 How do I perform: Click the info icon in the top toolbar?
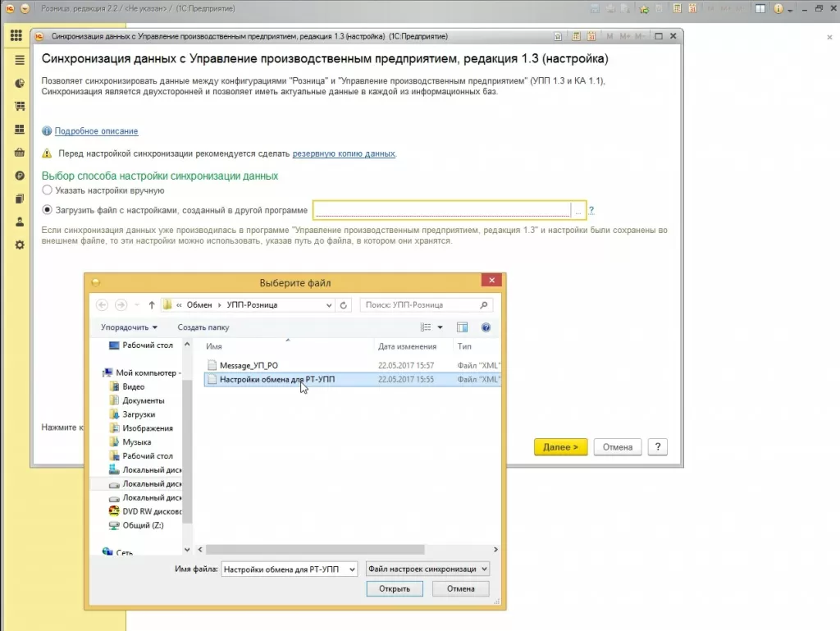778,8
